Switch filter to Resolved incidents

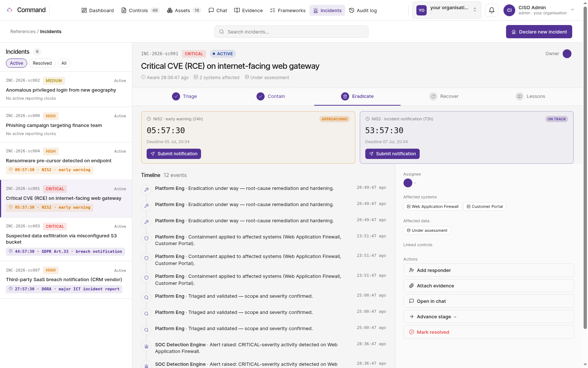(42, 63)
